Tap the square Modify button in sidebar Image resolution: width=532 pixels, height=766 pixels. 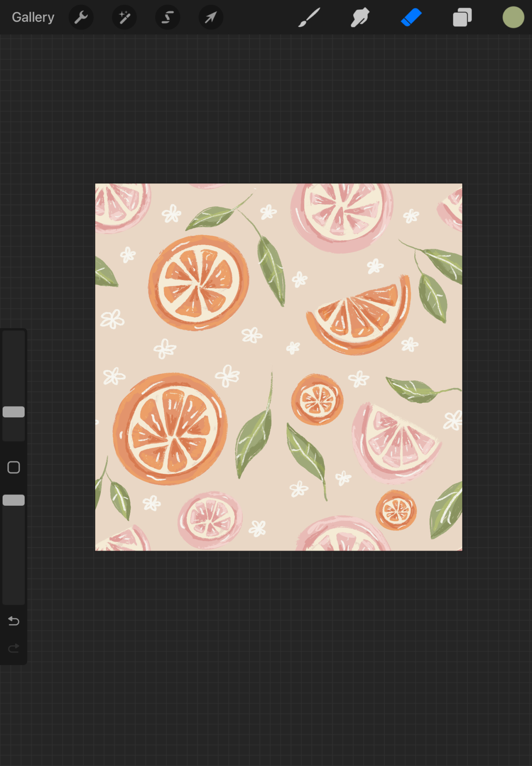click(x=14, y=467)
